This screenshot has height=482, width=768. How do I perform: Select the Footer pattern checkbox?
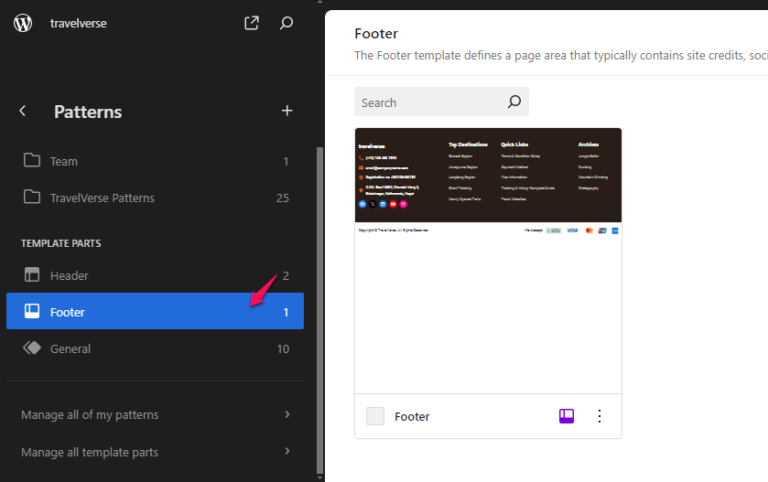(375, 416)
